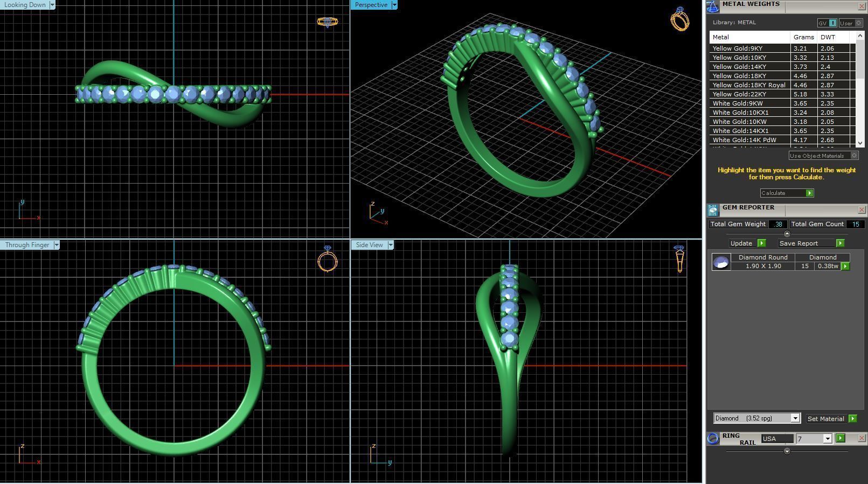Click the USA field in Ring Rail
Image resolution: width=868 pixels, height=484 pixels.
(777, 439)
